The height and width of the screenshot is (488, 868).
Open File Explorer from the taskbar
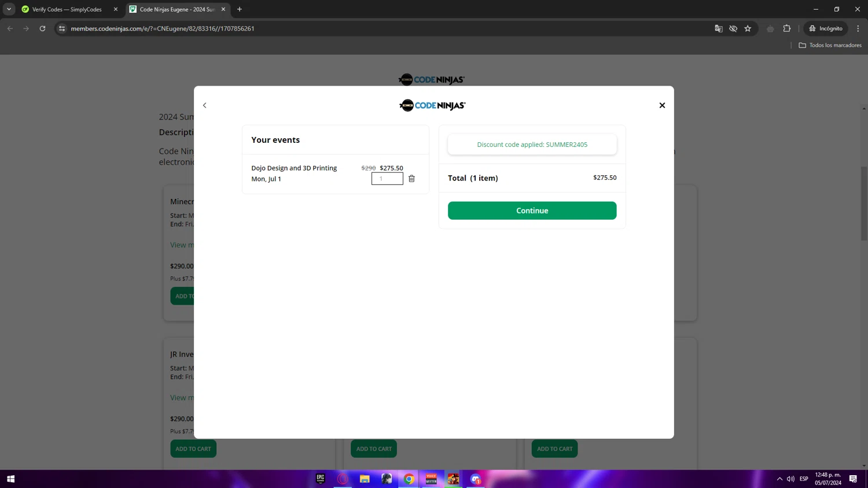[x=365, y=479]
